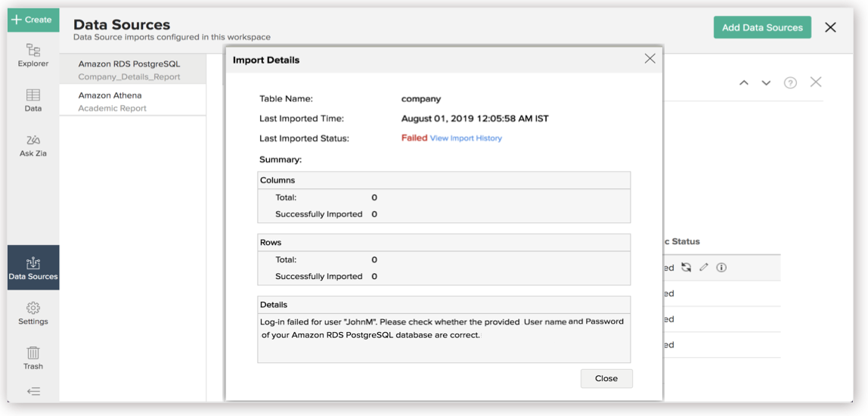
Task: Click the last imported time value
Action: pos(475,119)
